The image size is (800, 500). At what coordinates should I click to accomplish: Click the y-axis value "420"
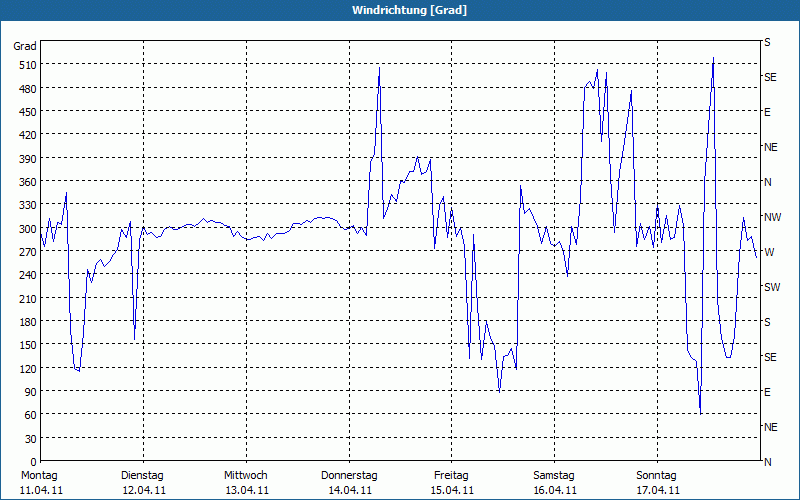[x=28, y=135]
